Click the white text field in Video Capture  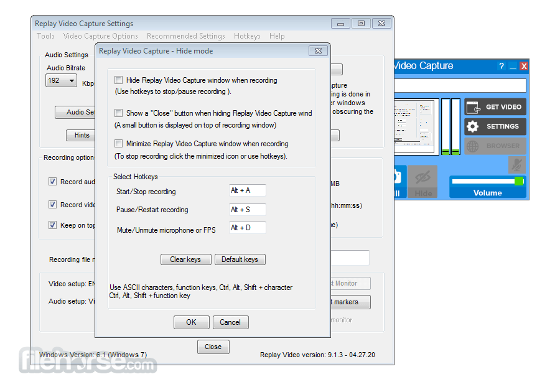click(460, 86)
